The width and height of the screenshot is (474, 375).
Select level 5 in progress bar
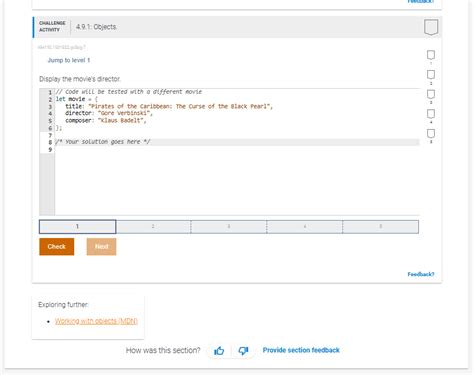tap(381, 227)
